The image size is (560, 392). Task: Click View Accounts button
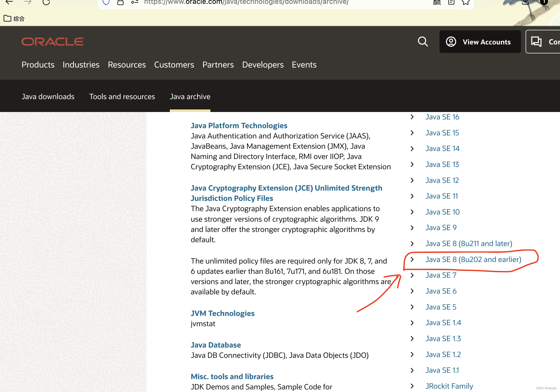pyautogui.click(x=480, y=42)
